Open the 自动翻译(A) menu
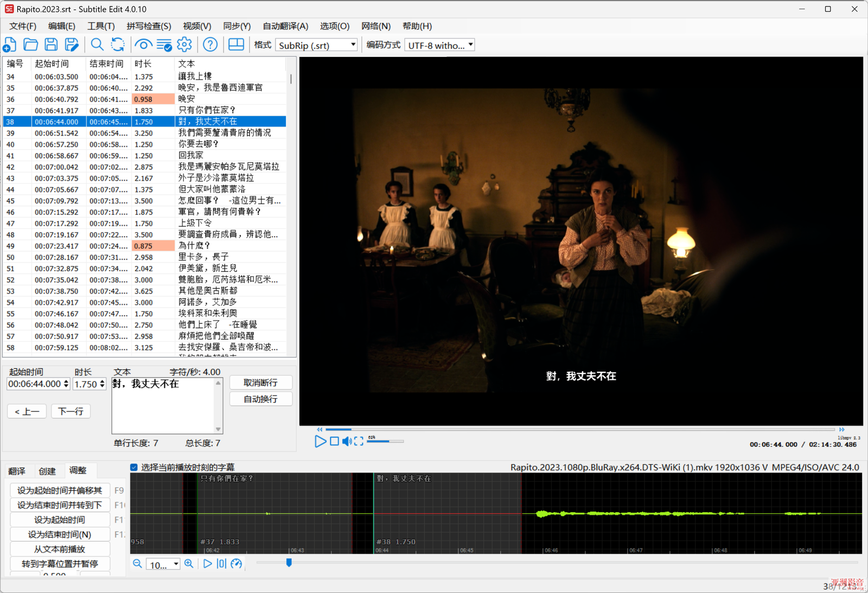The width and height of the screenshot is (868, 593). 285,26
